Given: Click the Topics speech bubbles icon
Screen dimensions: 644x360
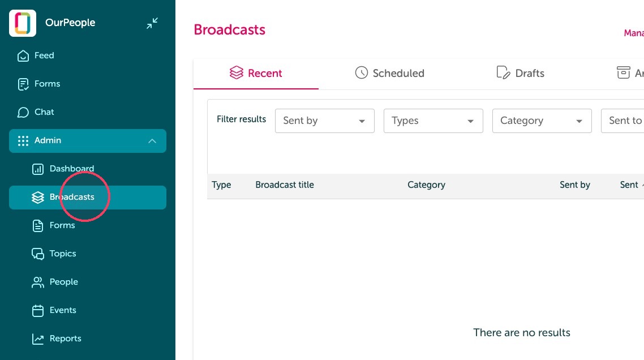Looking at the screenshot, I should click(38, 254).
